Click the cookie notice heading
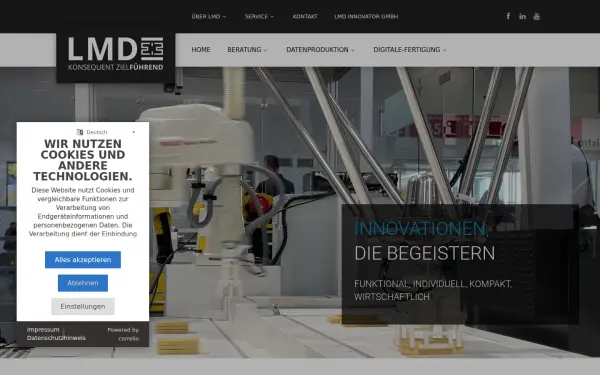The width and height of the screenshot is (600, 375). pyautogui.click(x=83, y=160)
